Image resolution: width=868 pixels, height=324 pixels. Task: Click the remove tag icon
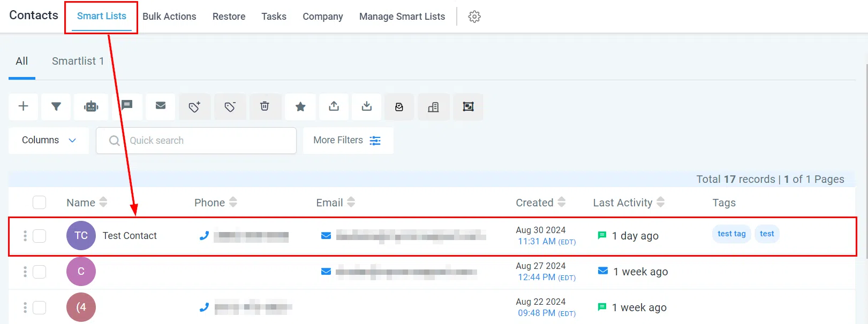click(230, 106)
